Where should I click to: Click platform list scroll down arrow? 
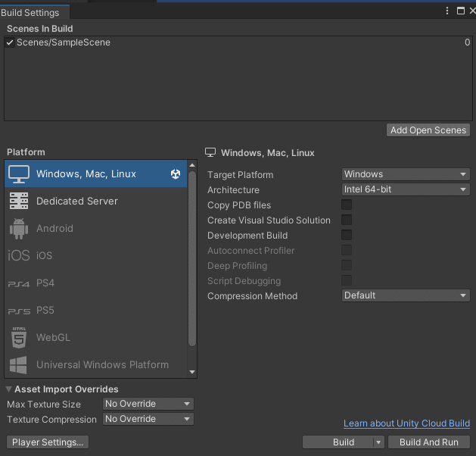tap(192, 372)
